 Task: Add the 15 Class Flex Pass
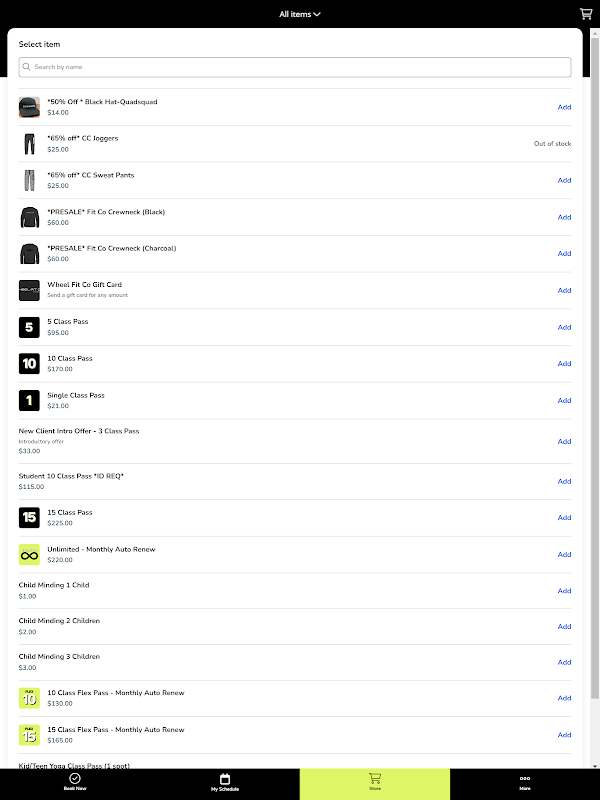tap(564, 735)
